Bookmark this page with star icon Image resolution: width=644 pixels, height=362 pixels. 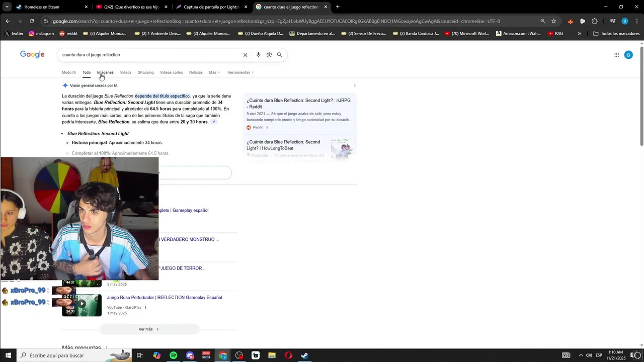point(554,21)
